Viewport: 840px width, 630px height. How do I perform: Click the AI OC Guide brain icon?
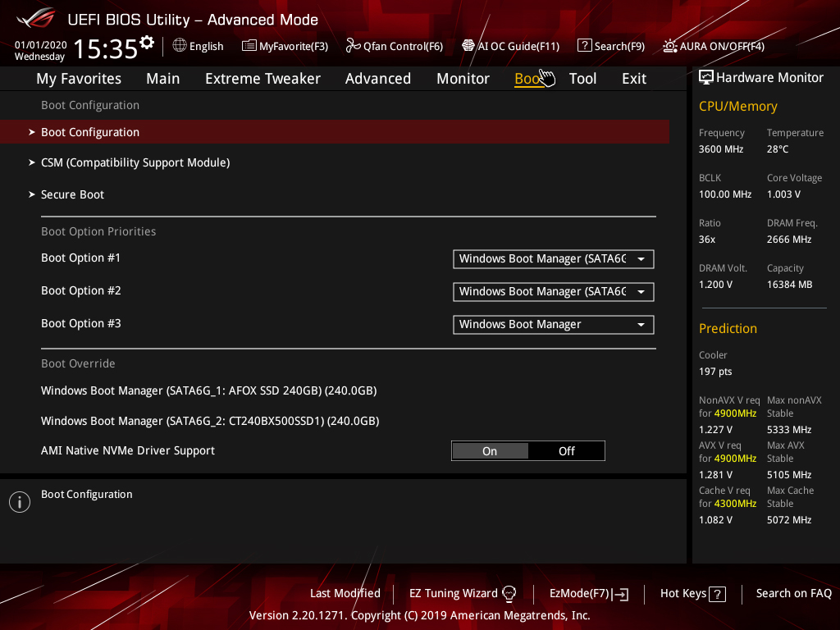tap(468, 46)
